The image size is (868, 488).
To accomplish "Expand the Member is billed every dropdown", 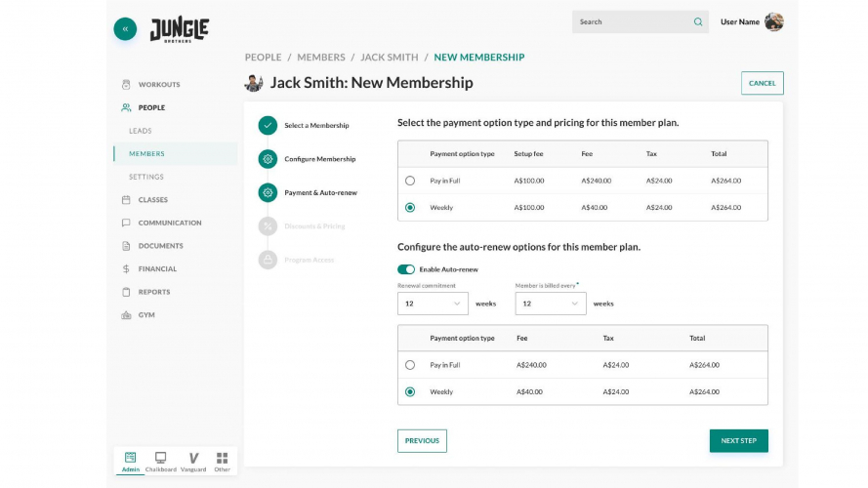I will pos(551,304).
